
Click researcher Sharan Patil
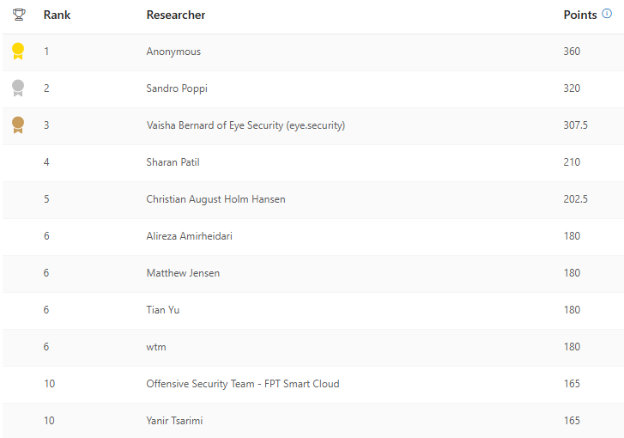pos(171,162)
